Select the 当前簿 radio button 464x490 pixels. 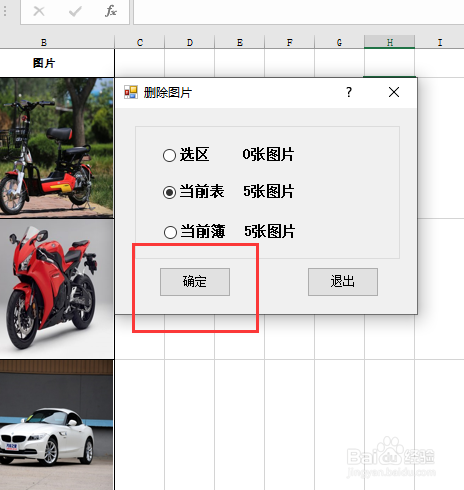(170, 232)
